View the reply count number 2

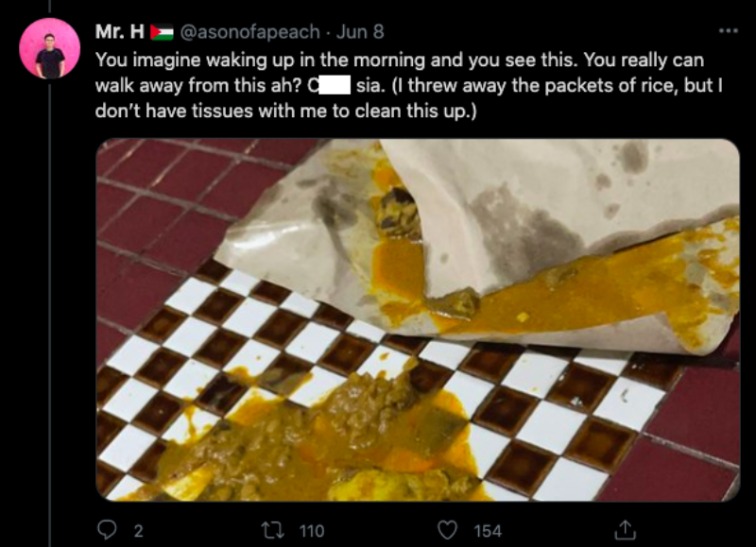click(x=138, y=531)
